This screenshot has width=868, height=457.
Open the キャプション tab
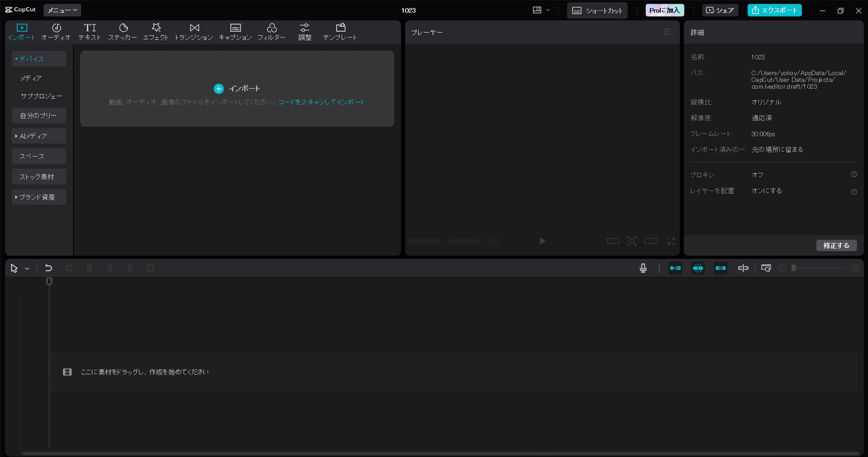point(235,32)
